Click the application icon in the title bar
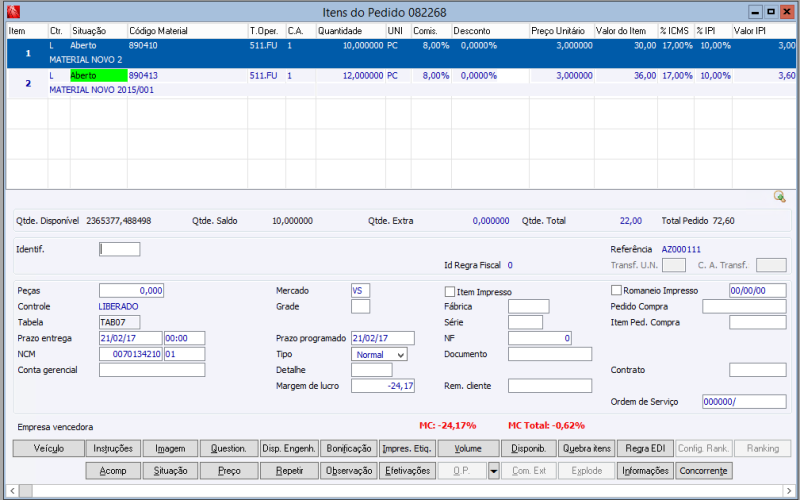Screen dimensions: 800x500 pos(13,10)
